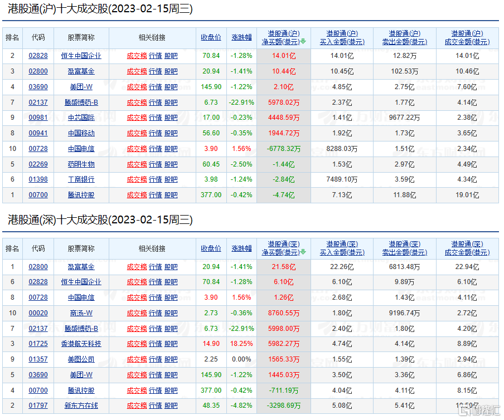
Task: Open stock code 01725 link
Action: [38, 344]
